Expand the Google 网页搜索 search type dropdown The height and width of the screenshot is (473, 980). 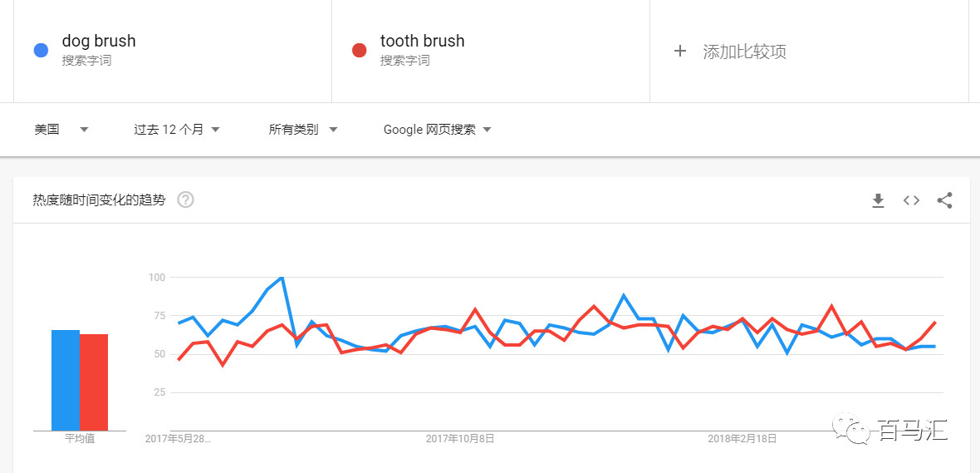point(438,130)
